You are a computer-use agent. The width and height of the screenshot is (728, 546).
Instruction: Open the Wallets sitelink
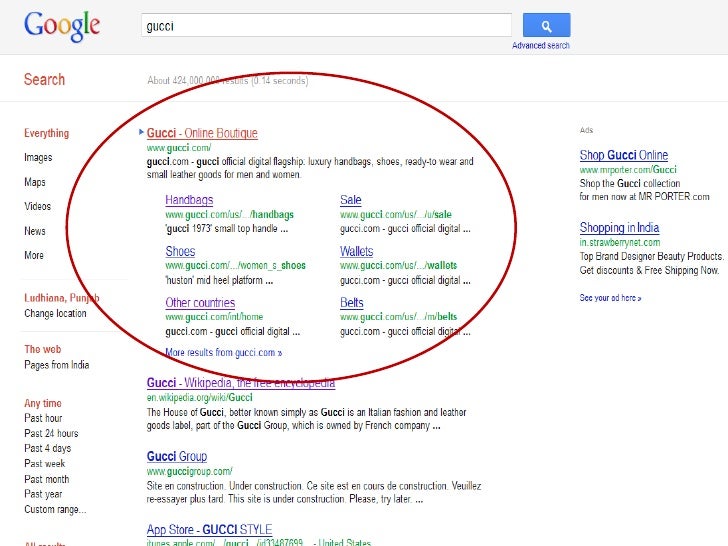click(357, 251)
